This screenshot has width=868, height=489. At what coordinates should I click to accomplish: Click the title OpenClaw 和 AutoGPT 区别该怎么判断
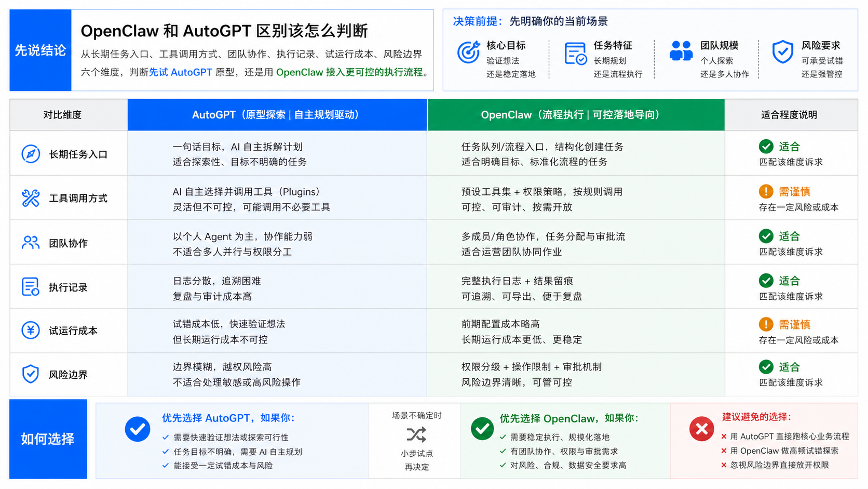pos(224,31)
